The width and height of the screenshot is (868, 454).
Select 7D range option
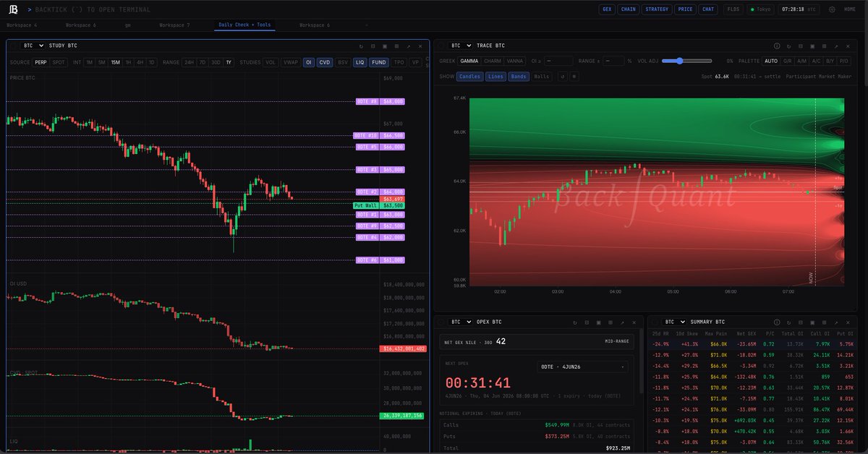pyautogui.click(x=203, y=62)
